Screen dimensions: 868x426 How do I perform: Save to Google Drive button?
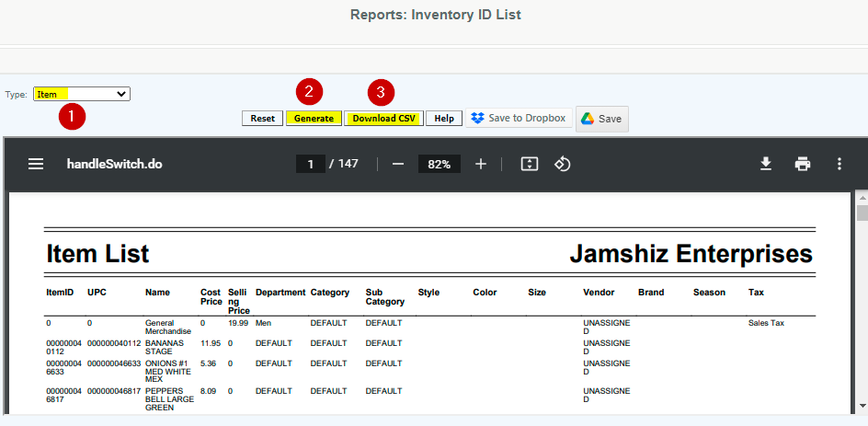(x=602, y=119)
